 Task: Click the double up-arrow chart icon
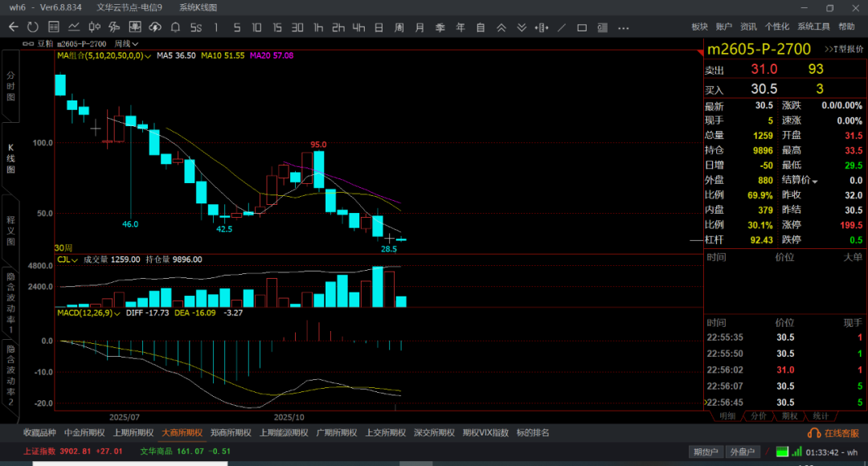501,27
